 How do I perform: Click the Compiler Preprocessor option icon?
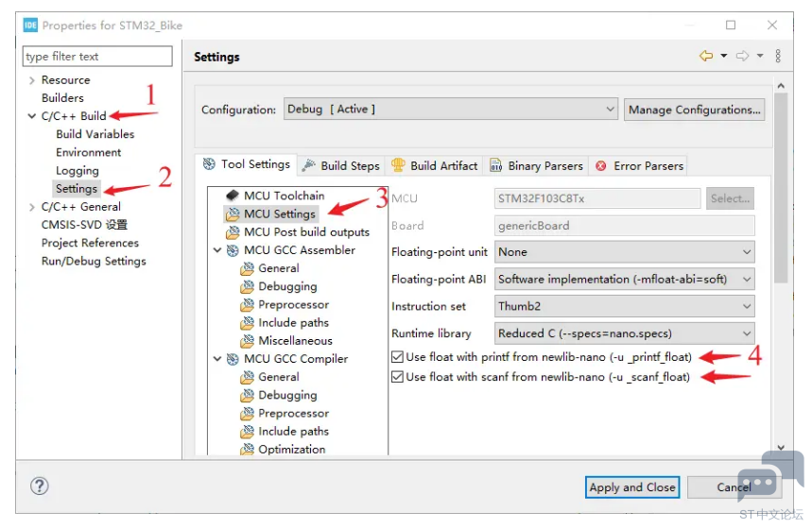[x=248, y=413]
